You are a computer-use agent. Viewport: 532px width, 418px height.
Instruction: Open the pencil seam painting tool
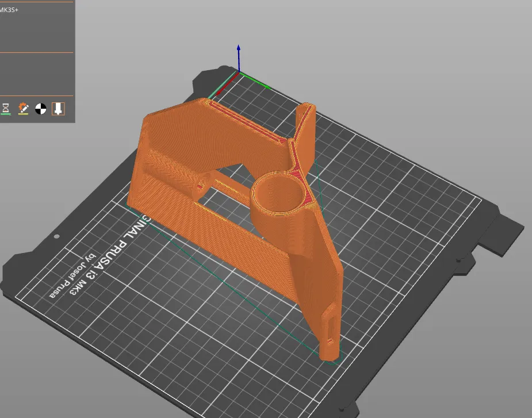tap(24, 108)
